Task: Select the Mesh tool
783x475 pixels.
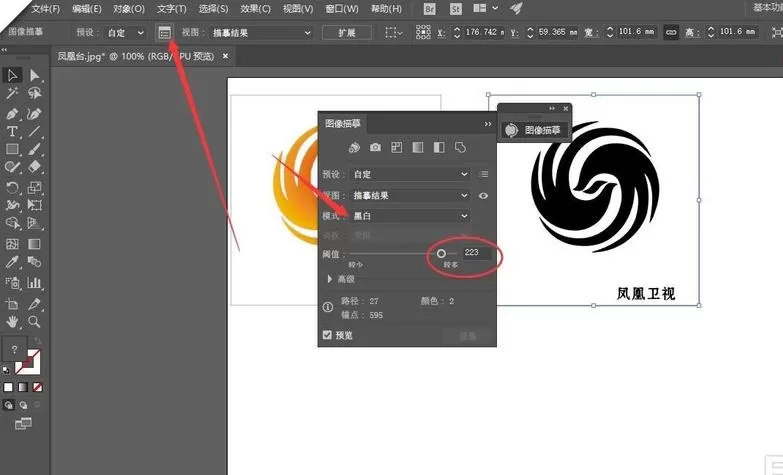Action: pos(12,244)
